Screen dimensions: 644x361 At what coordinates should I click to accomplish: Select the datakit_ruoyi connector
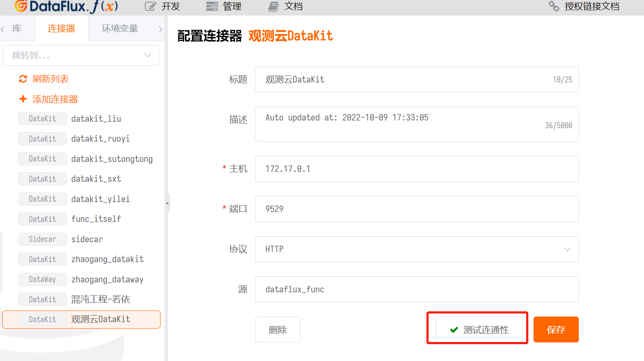[x=81, y=139]
